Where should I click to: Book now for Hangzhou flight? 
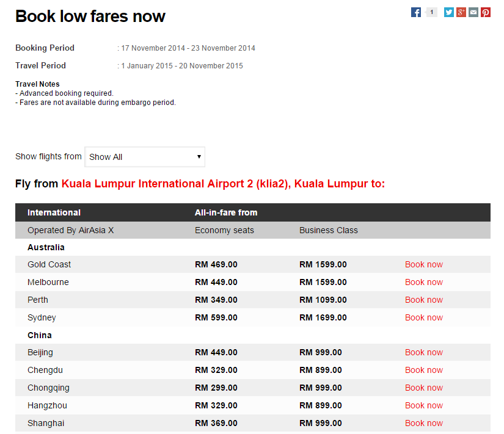(423, 405)
